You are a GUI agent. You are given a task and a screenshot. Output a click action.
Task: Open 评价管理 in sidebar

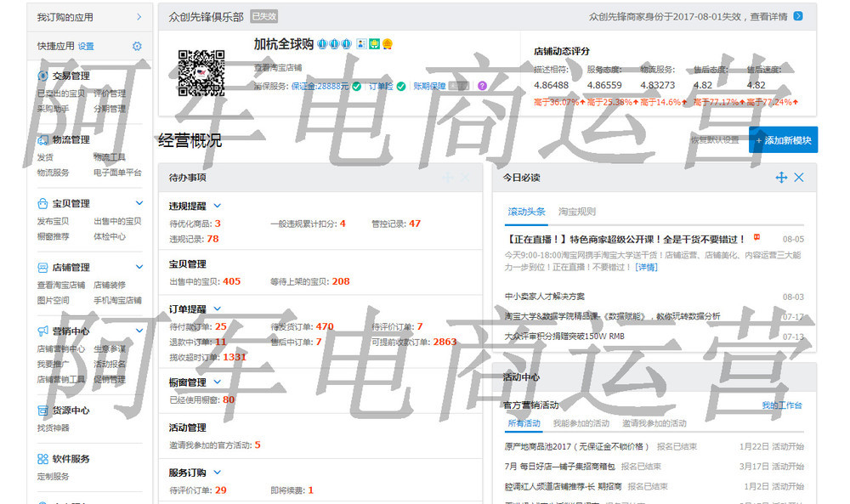110,93
